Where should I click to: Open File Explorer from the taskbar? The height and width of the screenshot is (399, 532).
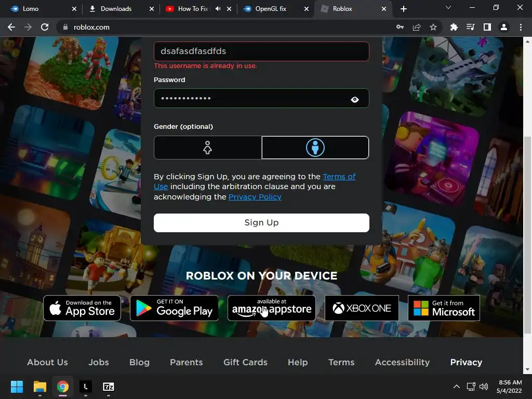39,387
